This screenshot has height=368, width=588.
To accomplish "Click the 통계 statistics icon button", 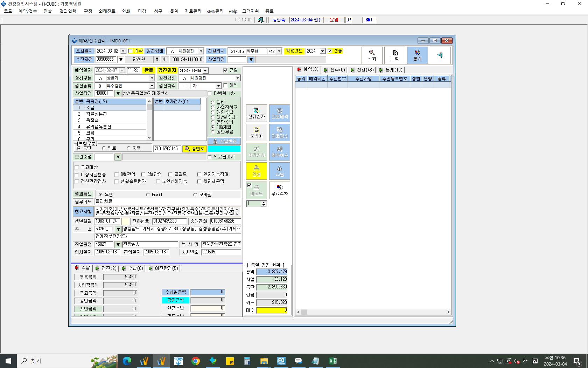I will click(x=417, y=55).
